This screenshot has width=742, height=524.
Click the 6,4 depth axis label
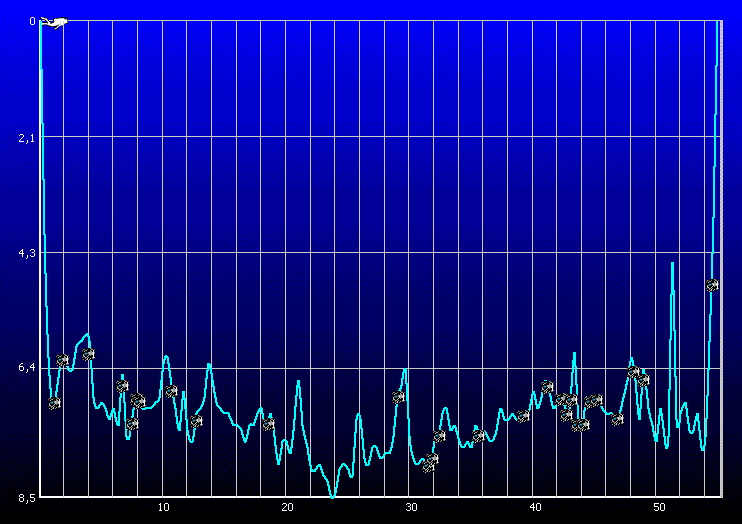(26, 367)
